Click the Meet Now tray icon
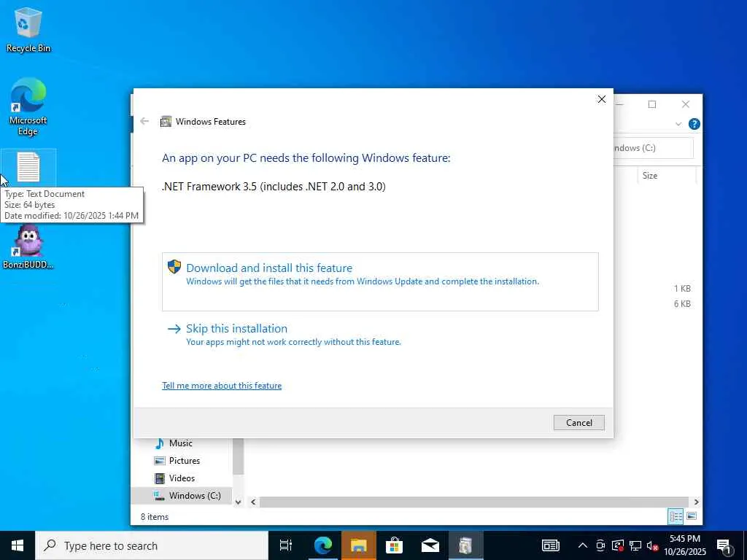 pyautogui.click(x=600, y=545)
